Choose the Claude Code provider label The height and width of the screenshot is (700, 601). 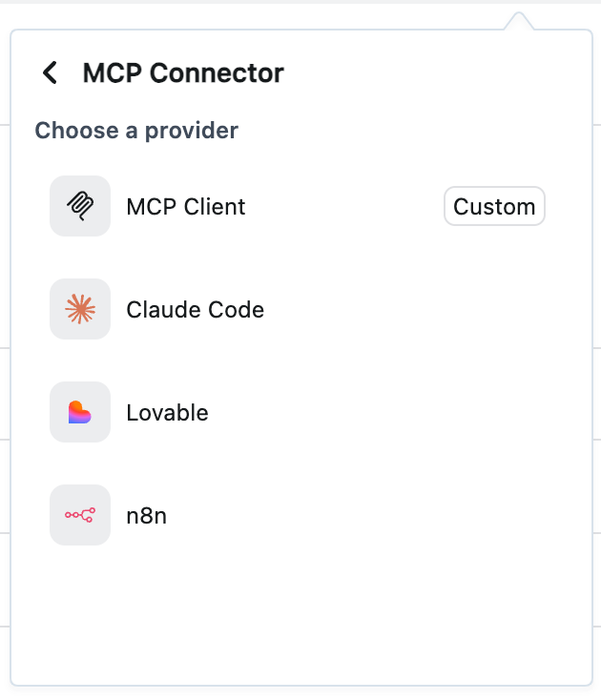coord(195,310)
